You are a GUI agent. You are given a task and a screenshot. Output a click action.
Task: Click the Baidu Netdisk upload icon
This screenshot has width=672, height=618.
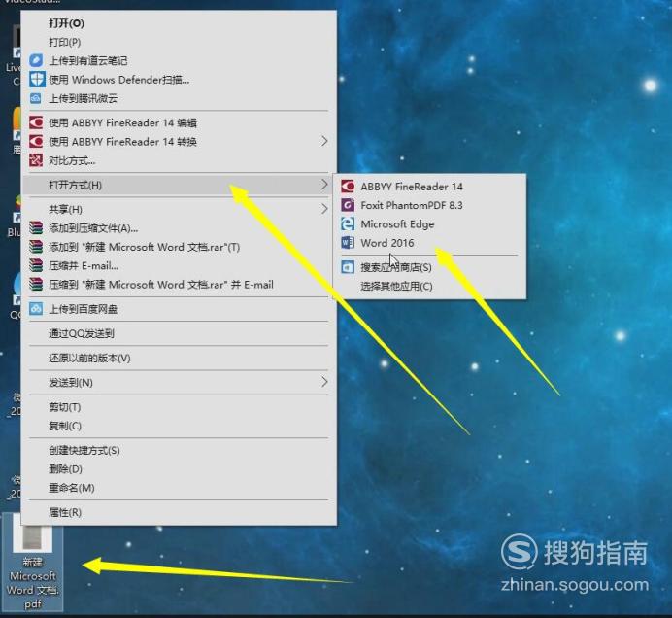pos(36,309)
